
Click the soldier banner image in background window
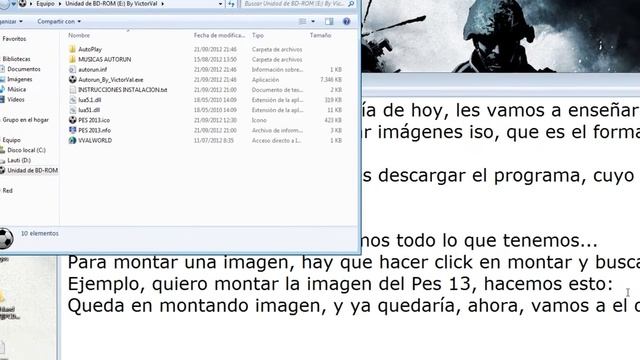501,36
